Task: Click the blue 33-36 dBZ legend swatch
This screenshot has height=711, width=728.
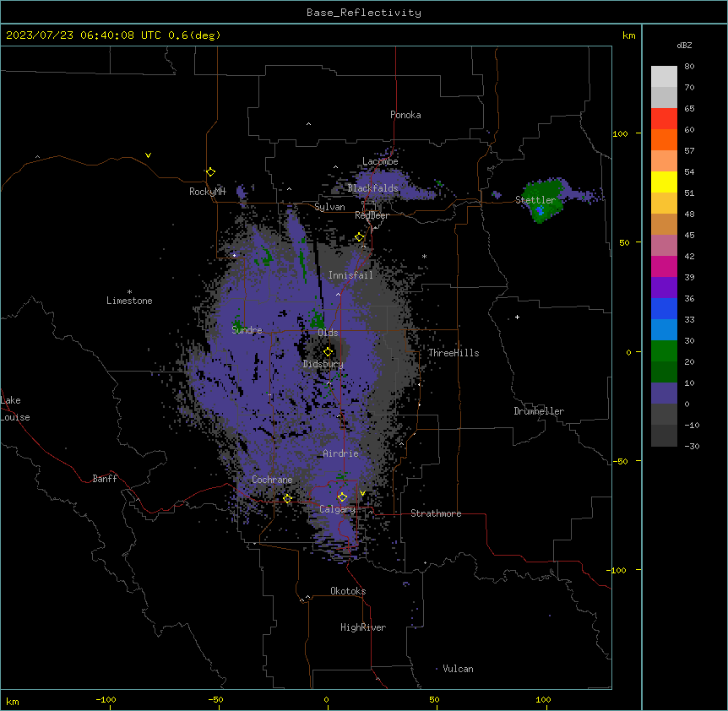Action: click(x=664, y=308)
